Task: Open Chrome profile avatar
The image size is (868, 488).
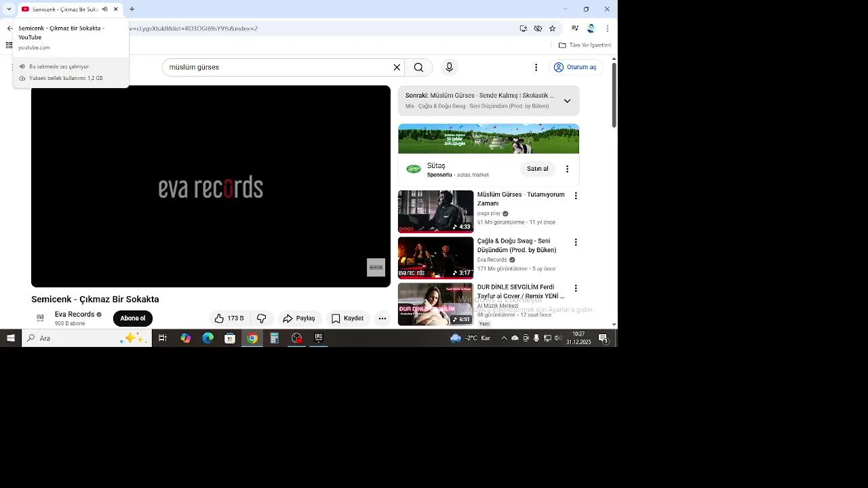Action: tap(591, 28)
